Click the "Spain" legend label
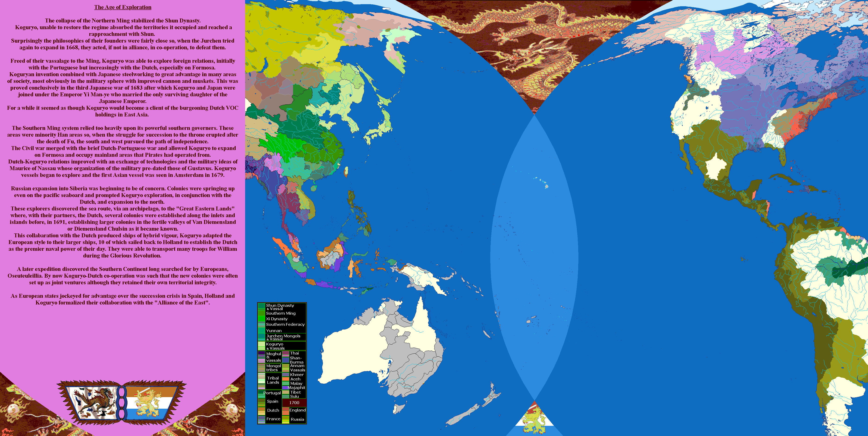 [x=273, y=401]
